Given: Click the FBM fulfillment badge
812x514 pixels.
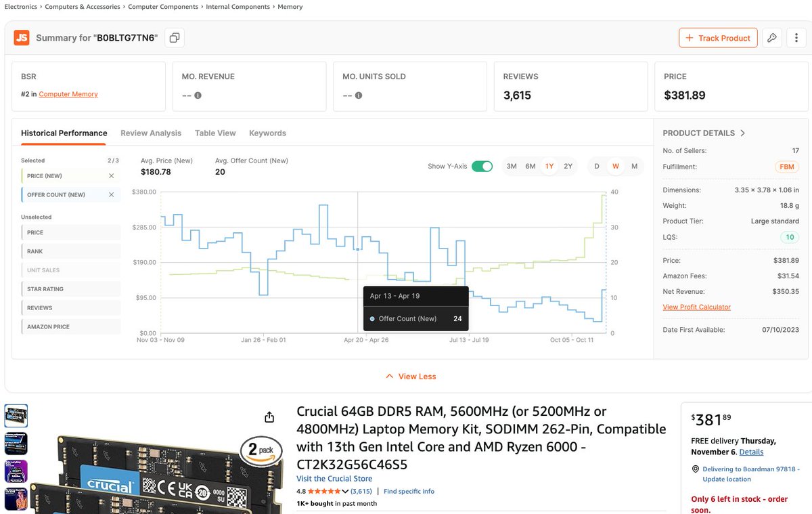Looking at the screenshot, I should [x=788, y=167].
